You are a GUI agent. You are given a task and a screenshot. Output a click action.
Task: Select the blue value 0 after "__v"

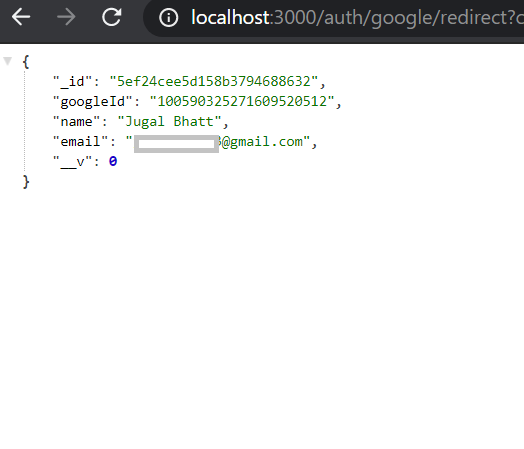tap(113, 162)
